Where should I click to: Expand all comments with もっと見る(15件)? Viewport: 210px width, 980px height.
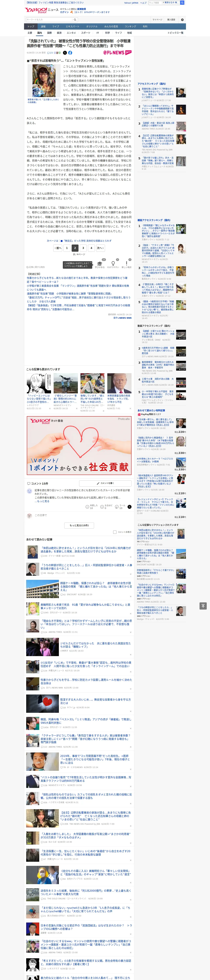[79, 525]
